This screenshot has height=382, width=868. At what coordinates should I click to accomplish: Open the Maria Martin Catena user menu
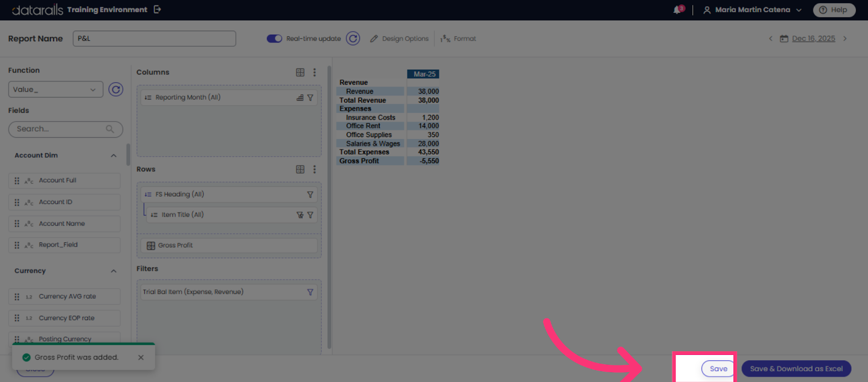752,10
